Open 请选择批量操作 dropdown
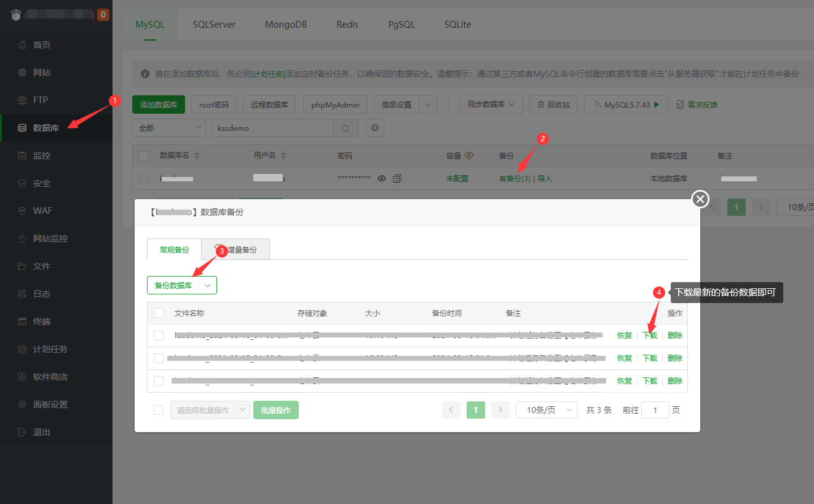This screenshot has width=814, height=504. (x=210, y=410)
